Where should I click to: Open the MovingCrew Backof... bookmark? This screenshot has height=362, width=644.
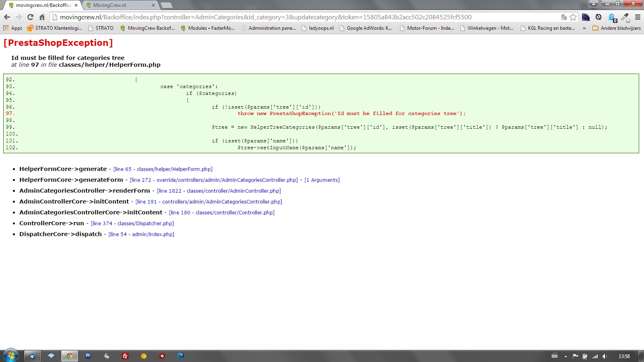point(148,28)
